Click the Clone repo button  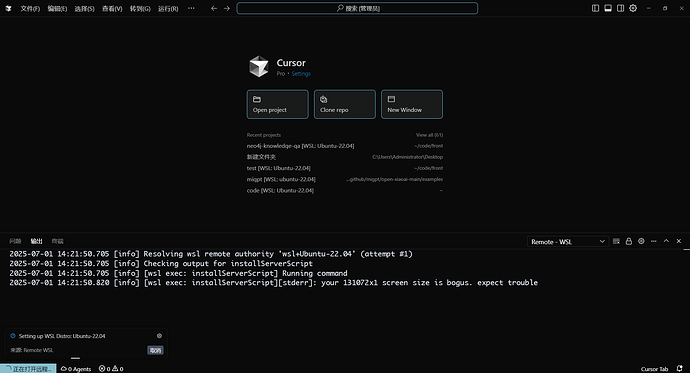click(345, 104)
